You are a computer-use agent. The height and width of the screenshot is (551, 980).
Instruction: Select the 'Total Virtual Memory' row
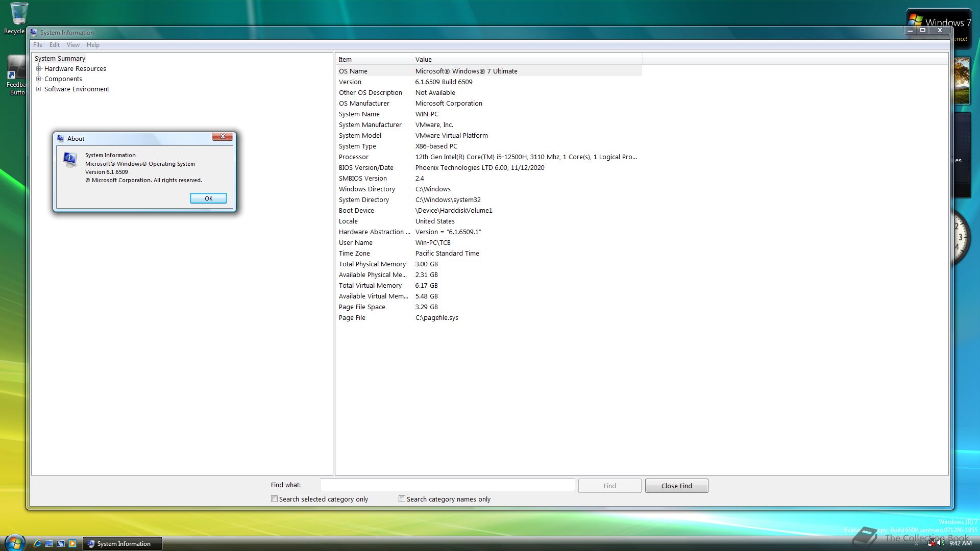point(489,286)
